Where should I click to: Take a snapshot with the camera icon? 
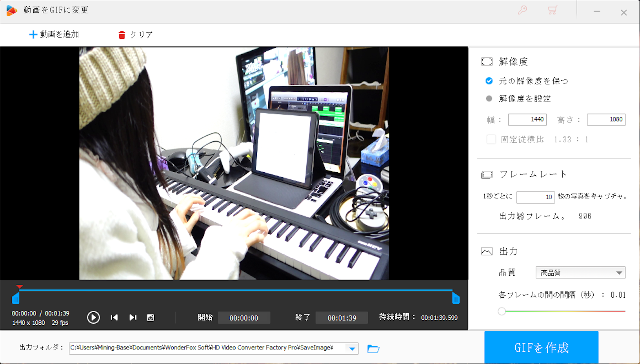pos(151,317)
